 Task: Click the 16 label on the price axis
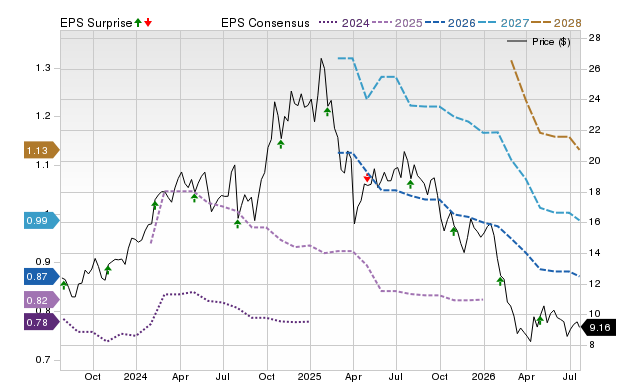pos(594,222)
